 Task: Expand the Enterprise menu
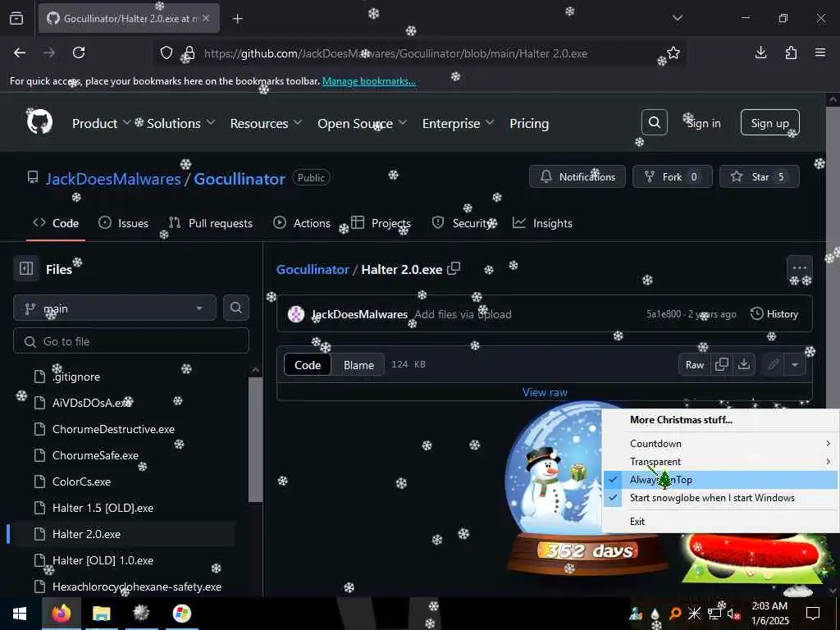[x=458, y=123]
